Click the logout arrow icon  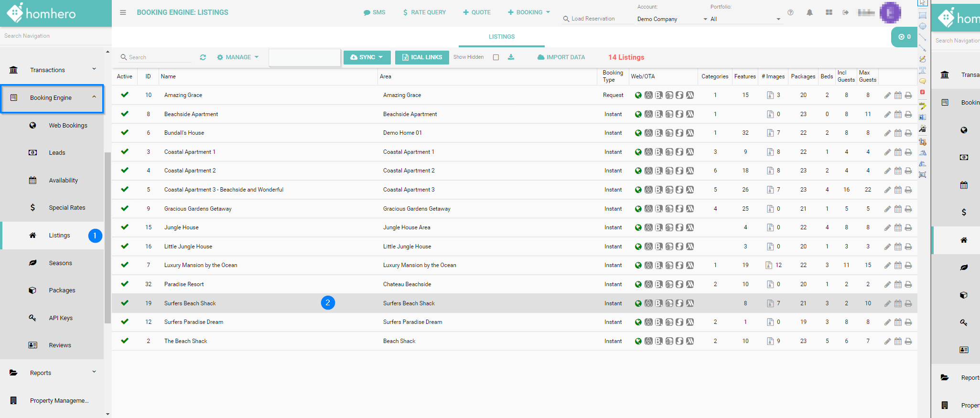(845, 12)
